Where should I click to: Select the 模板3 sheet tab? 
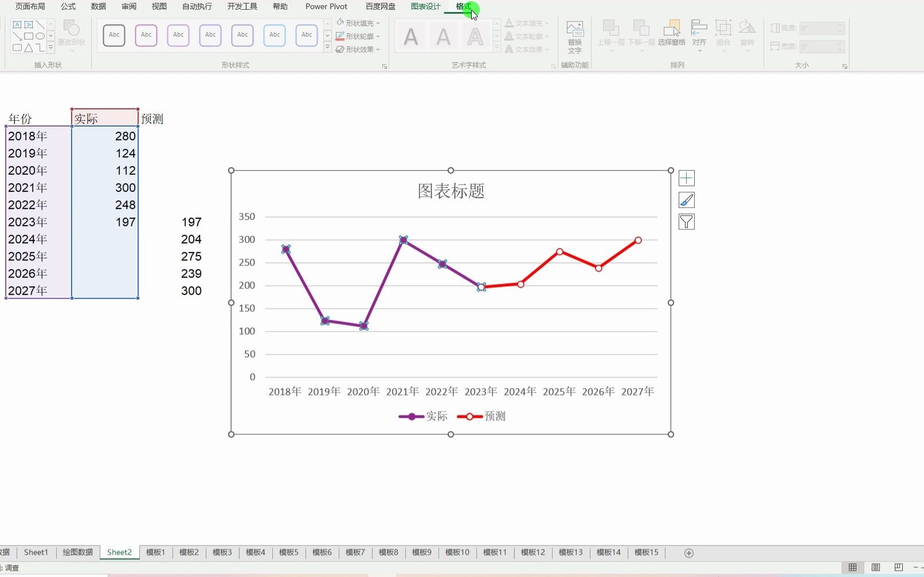[221, 552]
